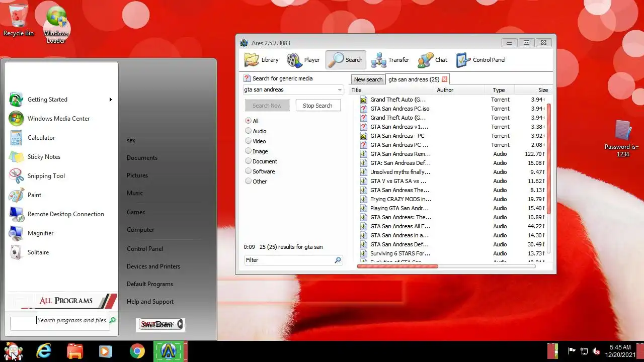Select the GTA V vs GTA SA vs... result
Screen dimensions: 644x362
(398, 181)
